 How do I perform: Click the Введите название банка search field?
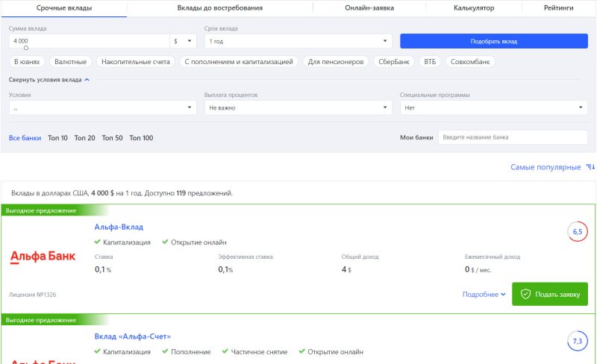pyautogui.click(x=513, y=137)
